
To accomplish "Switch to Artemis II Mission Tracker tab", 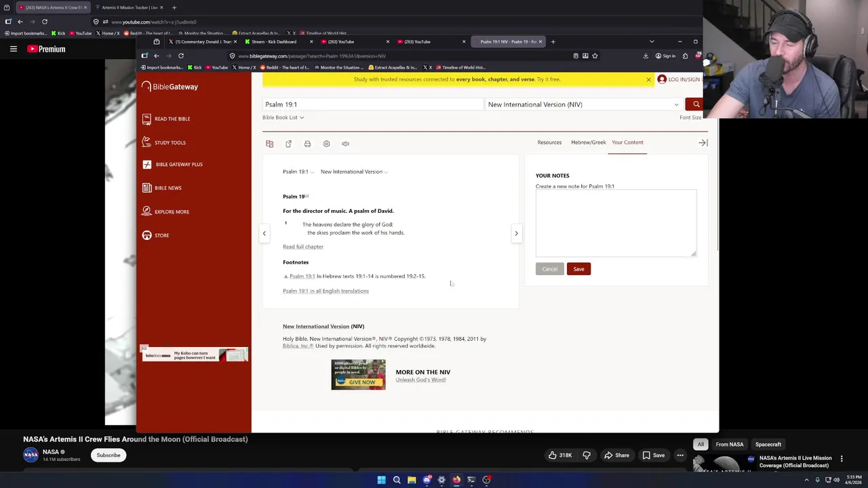I will [129, 7].
